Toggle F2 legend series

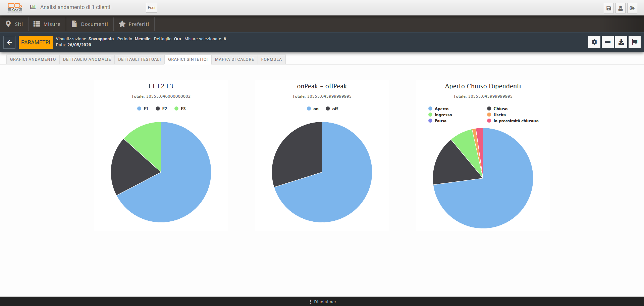[x=161, y=108]
